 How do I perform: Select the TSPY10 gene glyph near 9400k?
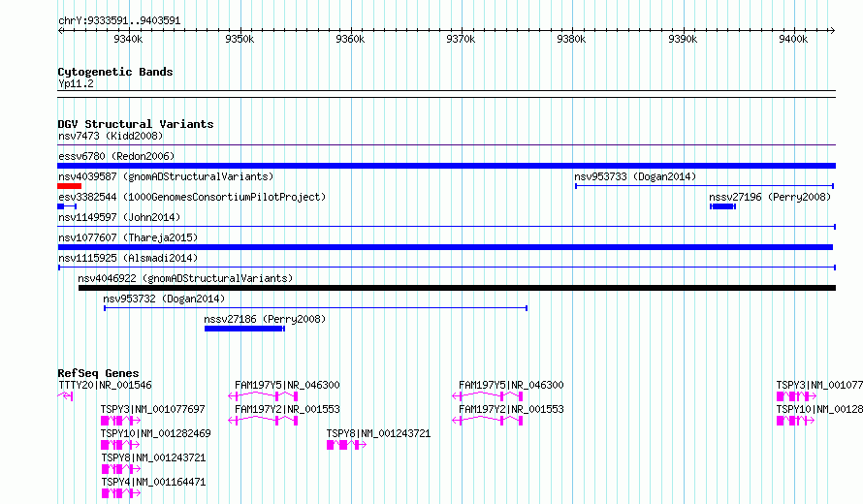tap(796, 421)
